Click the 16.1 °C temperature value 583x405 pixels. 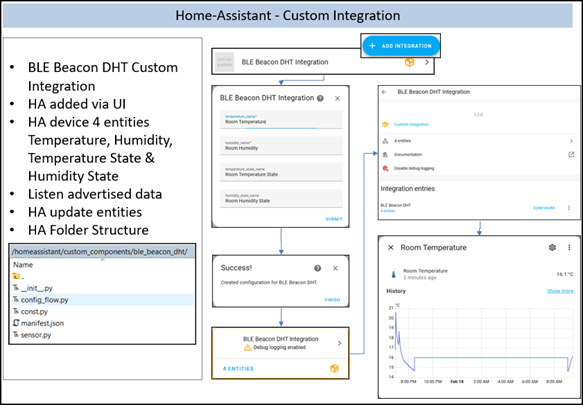click(x=565, y=274)
